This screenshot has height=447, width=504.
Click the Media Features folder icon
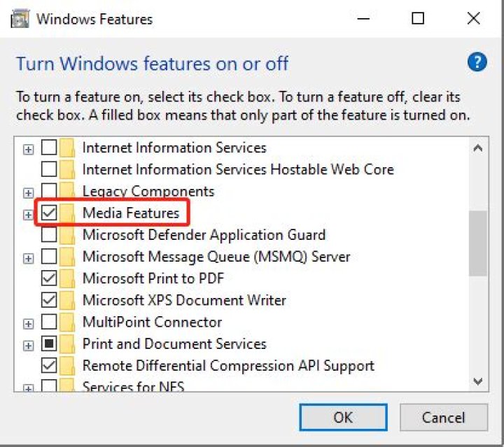(x=68, y=213)
